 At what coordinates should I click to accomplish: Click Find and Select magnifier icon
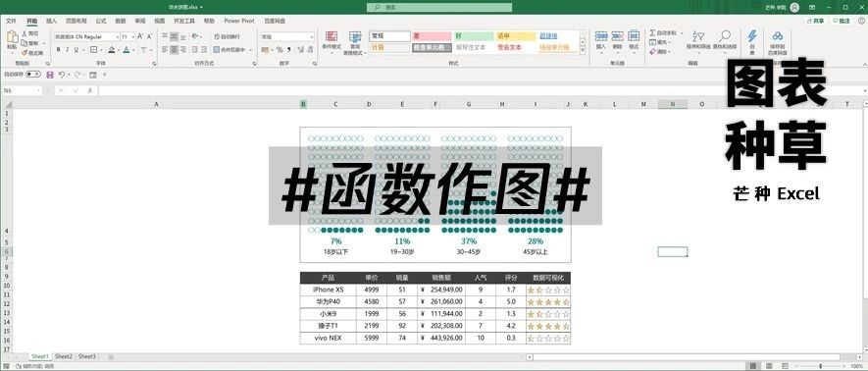725,36
